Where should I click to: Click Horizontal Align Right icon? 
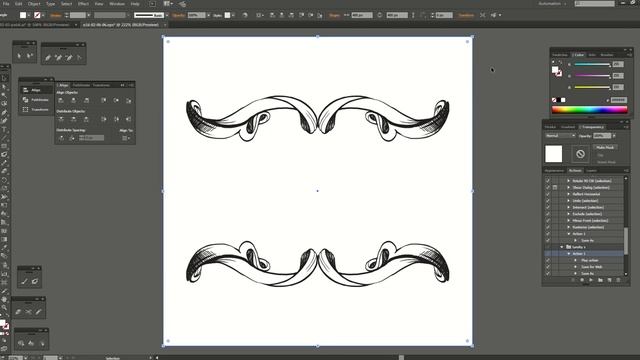coord(86,100)
